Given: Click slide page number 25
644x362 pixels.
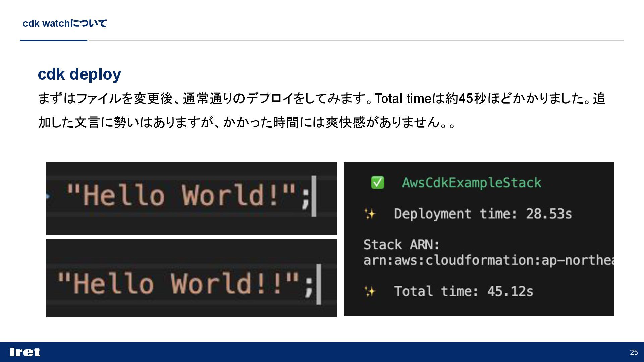Looking at the screenshot, I should pos(634,352).
